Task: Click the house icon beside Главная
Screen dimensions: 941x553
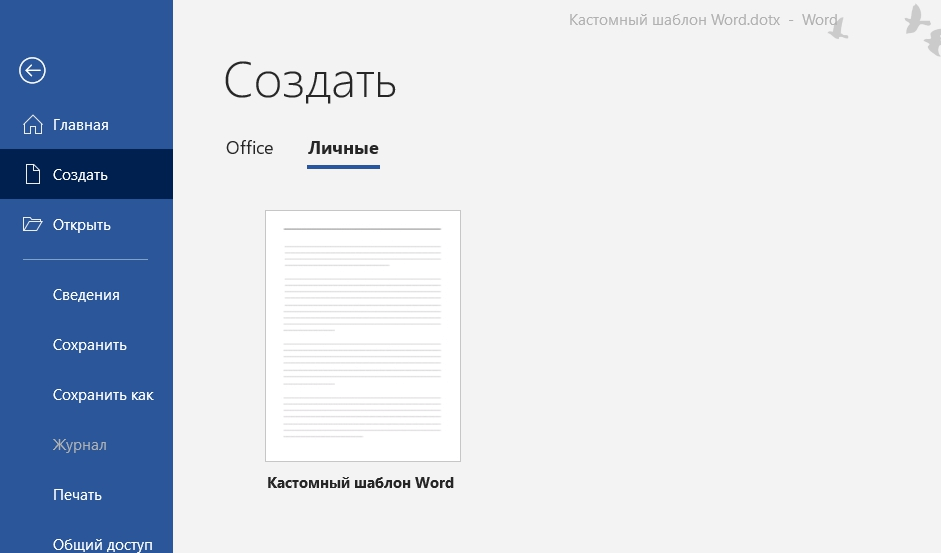Action: pyautogui.click(x=32, y=125)
